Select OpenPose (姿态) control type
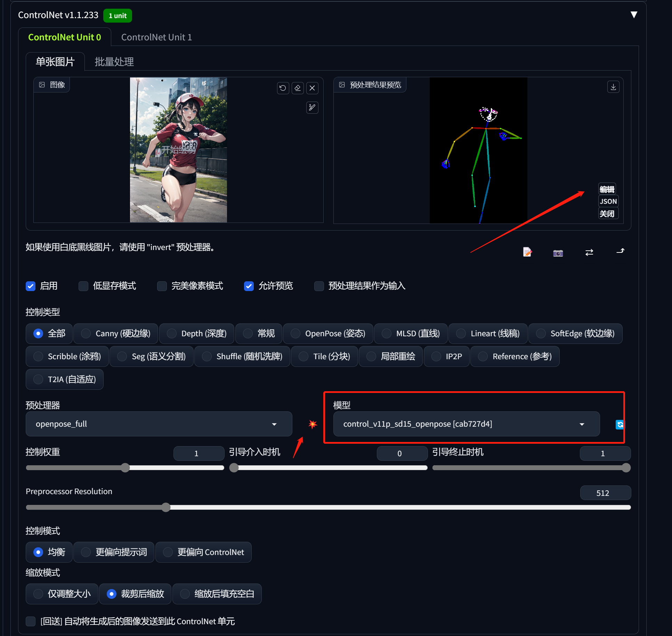This screenshot has height=636, width=672. pos(328,333)
